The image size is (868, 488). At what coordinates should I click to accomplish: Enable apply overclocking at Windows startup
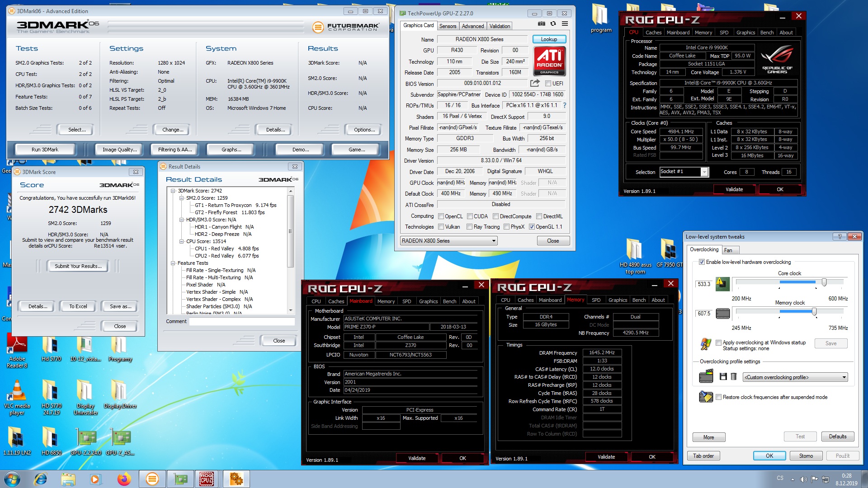click(x=718, y=343)
